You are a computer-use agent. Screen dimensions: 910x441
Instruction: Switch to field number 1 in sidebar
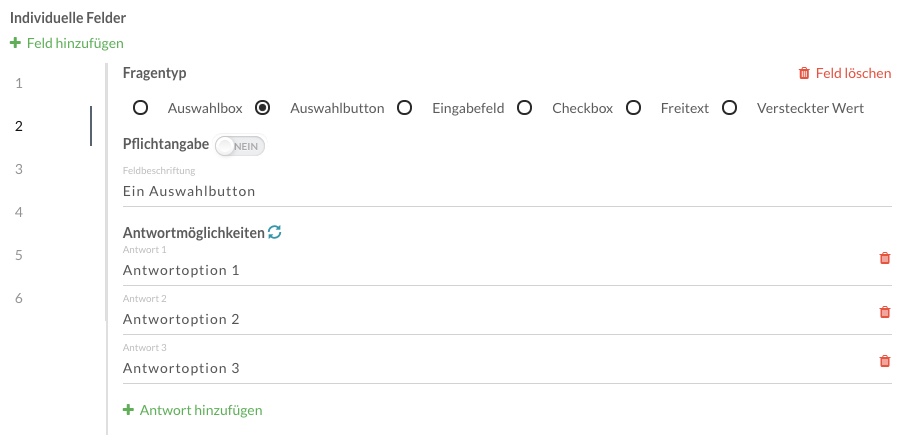[19, 84]
